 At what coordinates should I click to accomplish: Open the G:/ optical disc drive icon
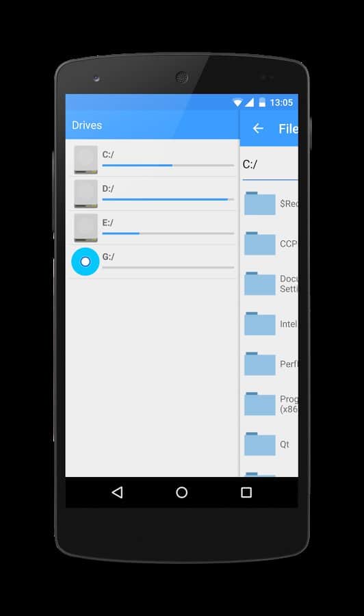click(86, 261)
